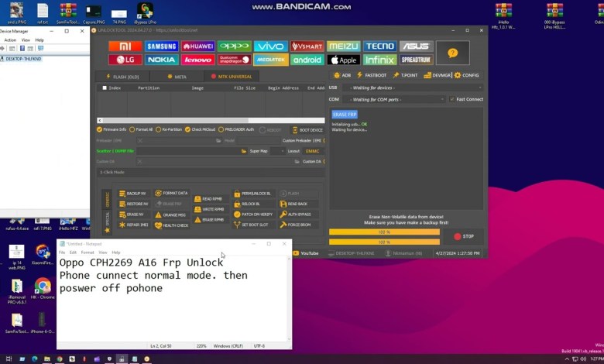
Task: Open the Format menu in Notepad
Action: [88, 252]
